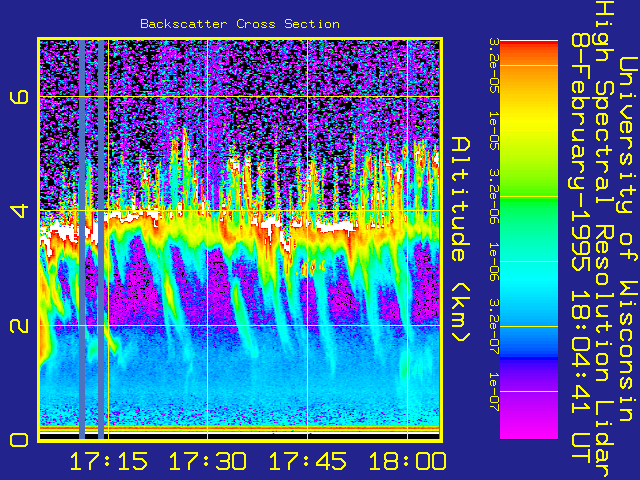Click the 3.2e-06 colorbar label

[493, 197]
